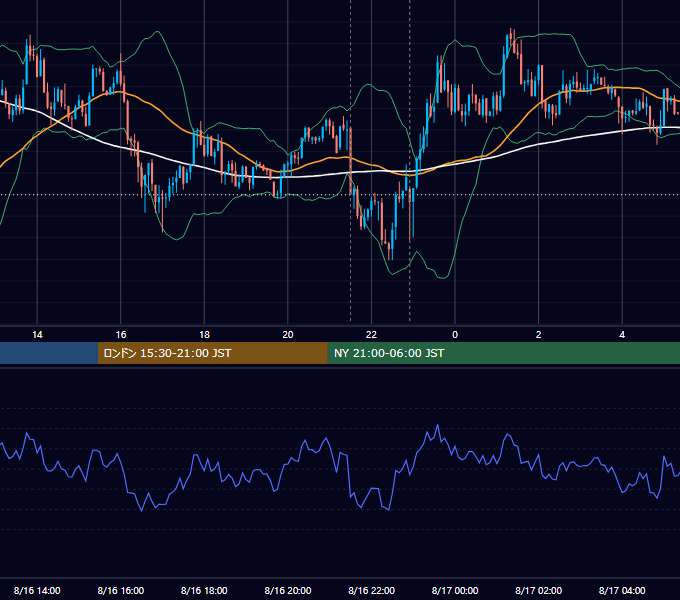Click the hour label 18 on time axis
Screen dimensions: 680x600
click(x=204, y=335)
